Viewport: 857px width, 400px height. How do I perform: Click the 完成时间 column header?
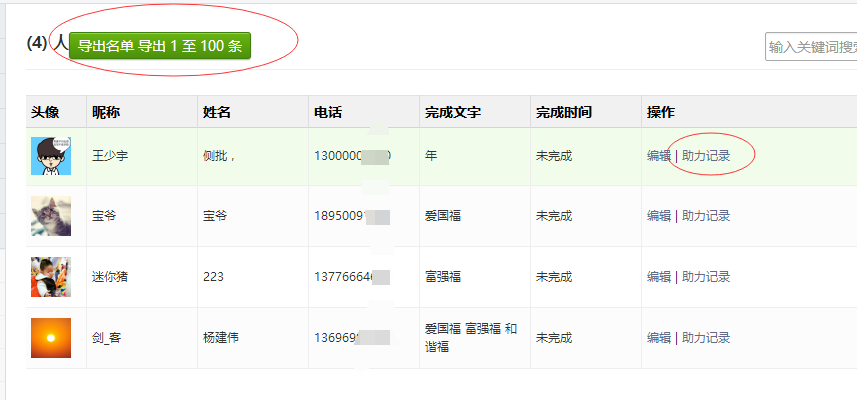[x=563, y=112]
